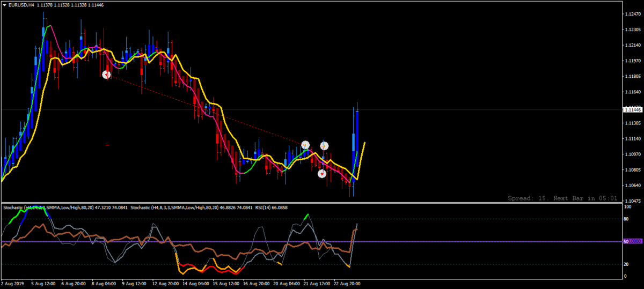Click the 14 Aug 04:00 time label

point(196,283)
